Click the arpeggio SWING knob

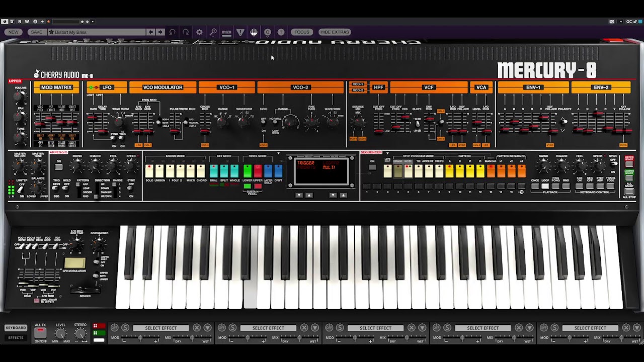(77, 165)
